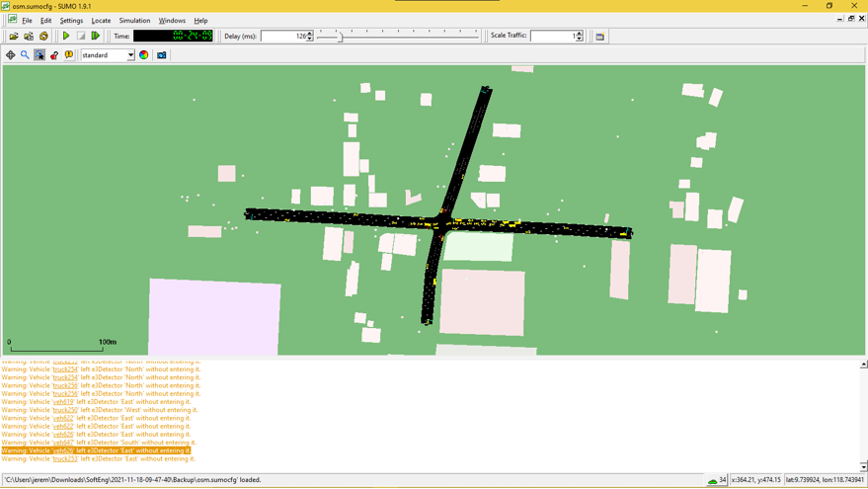This screenshot has height=489, width=868.
Task: Click the magnifier zoom icon
Action: [x=25, y=55]
